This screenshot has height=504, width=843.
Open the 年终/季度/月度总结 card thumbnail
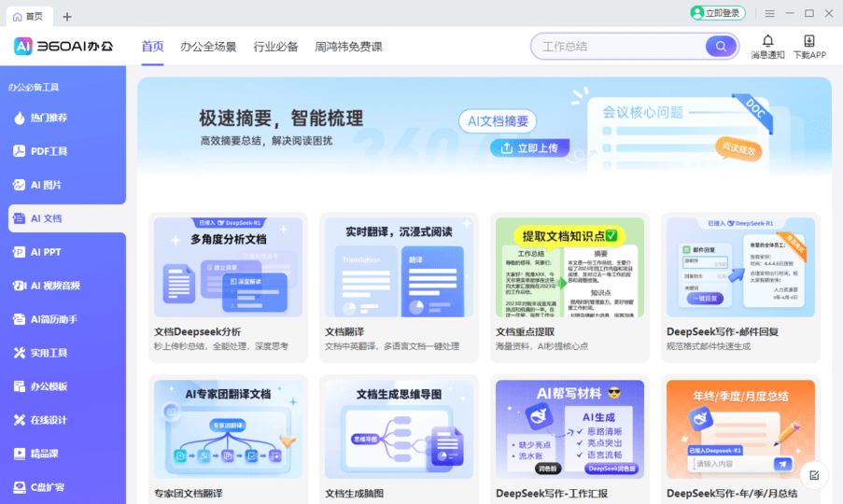(741, 429)
